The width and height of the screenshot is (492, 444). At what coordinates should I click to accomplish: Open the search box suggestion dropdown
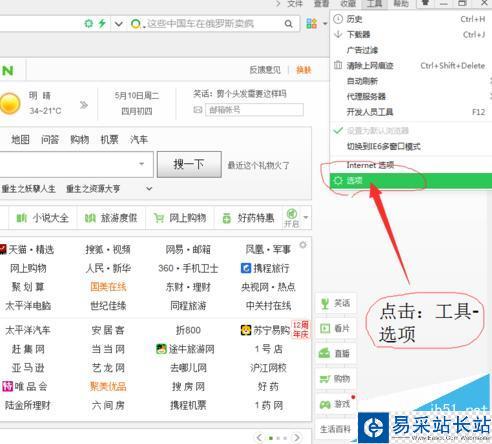[x=142, y=164]
